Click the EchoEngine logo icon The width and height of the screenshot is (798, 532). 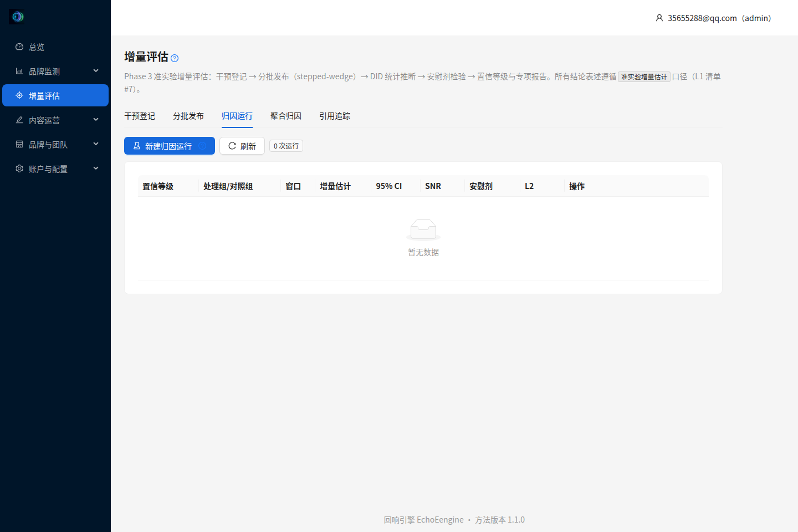(17, 17)
